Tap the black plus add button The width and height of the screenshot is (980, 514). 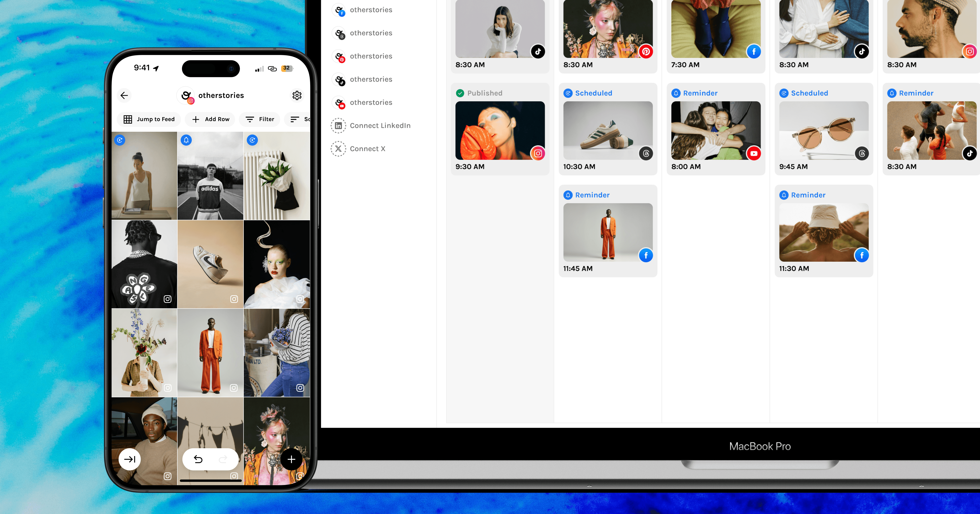click(291, 459)
